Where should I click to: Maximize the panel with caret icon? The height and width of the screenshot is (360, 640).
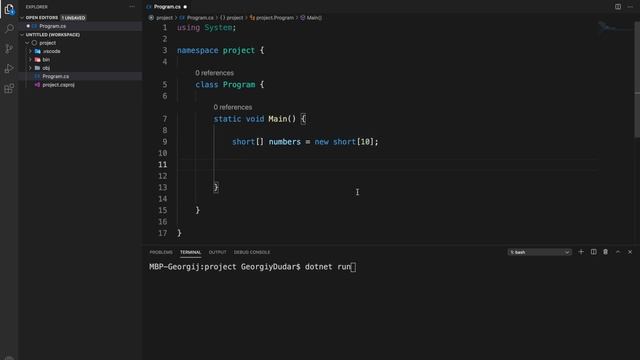pos(618,252)
